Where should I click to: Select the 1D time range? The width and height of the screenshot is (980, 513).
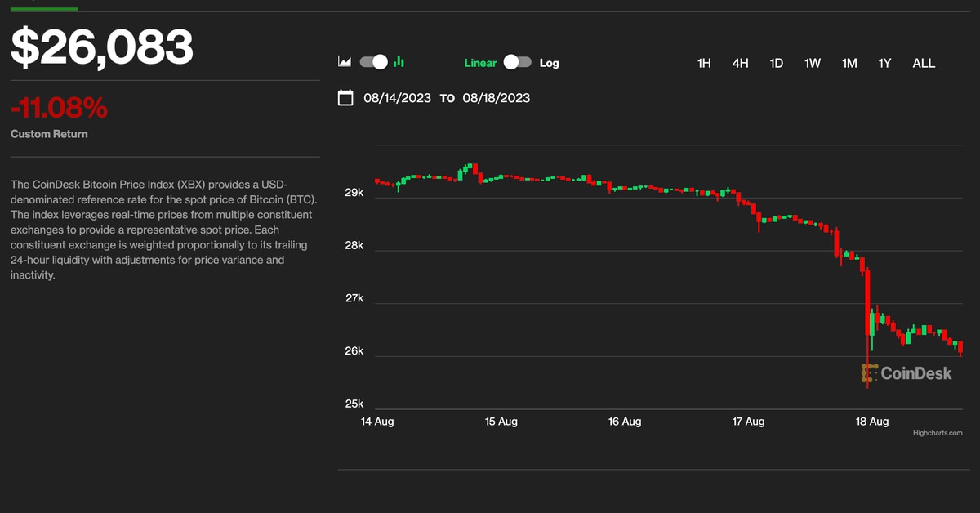pyautogui.click(x=777, y=63)
